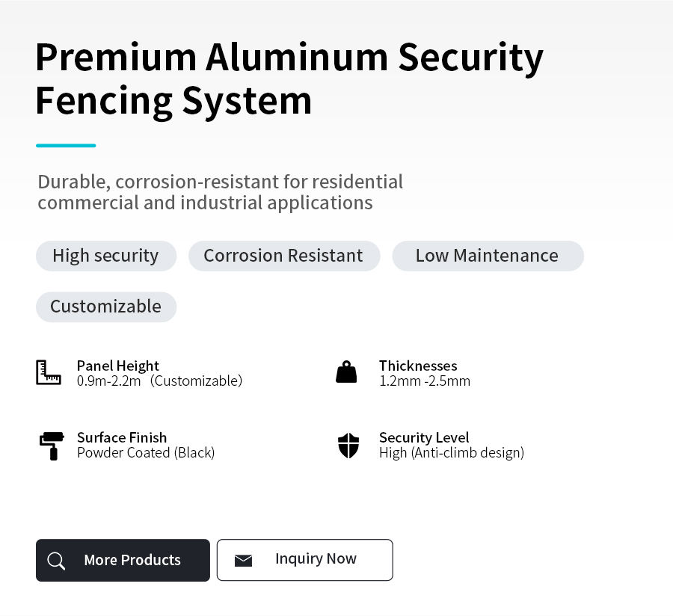Image resolution: width=673 pixels, height=616 pixels.
Task: Click the Powder Coated (Black) value text
Action: pos(146,453)
